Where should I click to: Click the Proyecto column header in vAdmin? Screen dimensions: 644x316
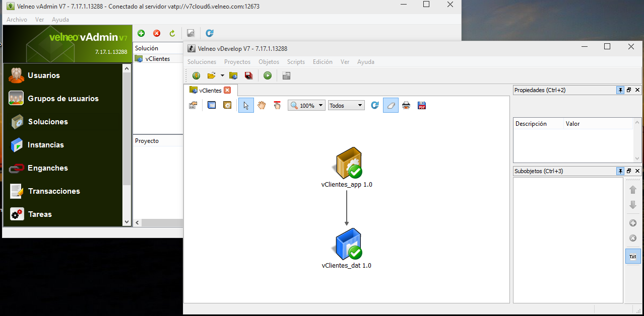point(158,141)
